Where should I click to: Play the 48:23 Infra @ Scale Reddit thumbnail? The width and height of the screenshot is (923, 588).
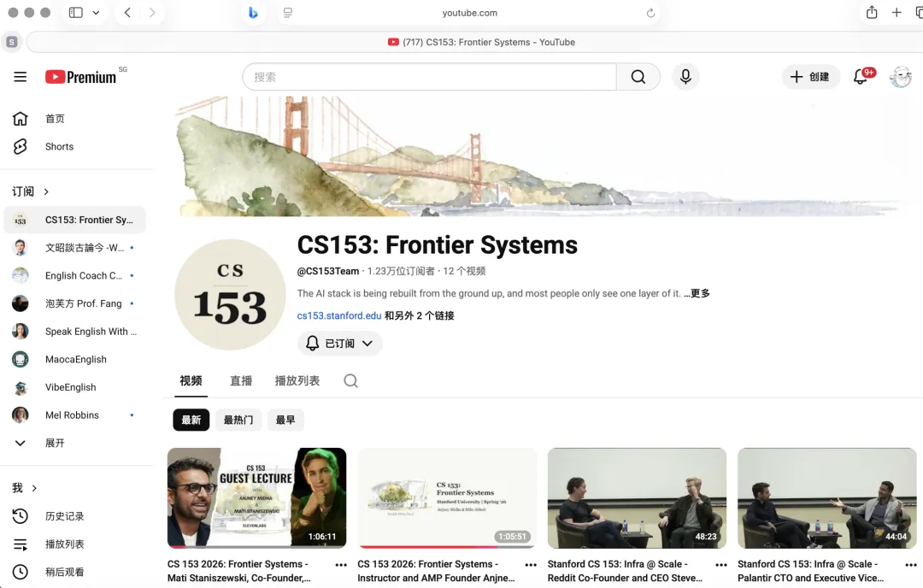click(637, 498)
